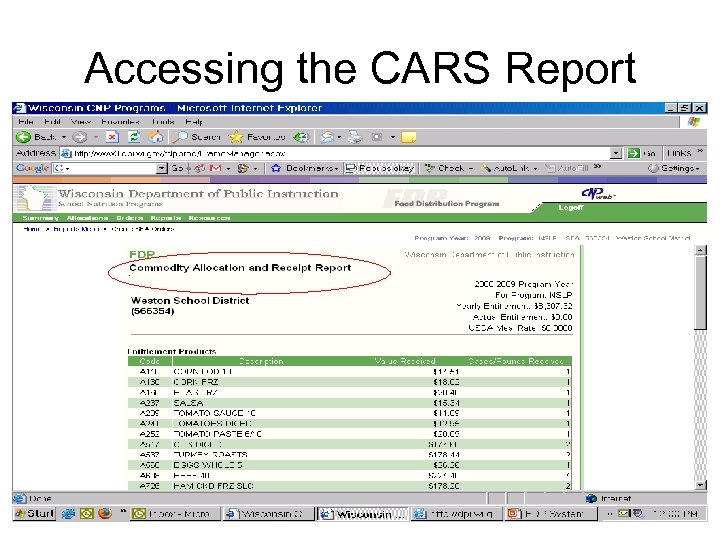Click the Gmail M icon

point(215,169)
